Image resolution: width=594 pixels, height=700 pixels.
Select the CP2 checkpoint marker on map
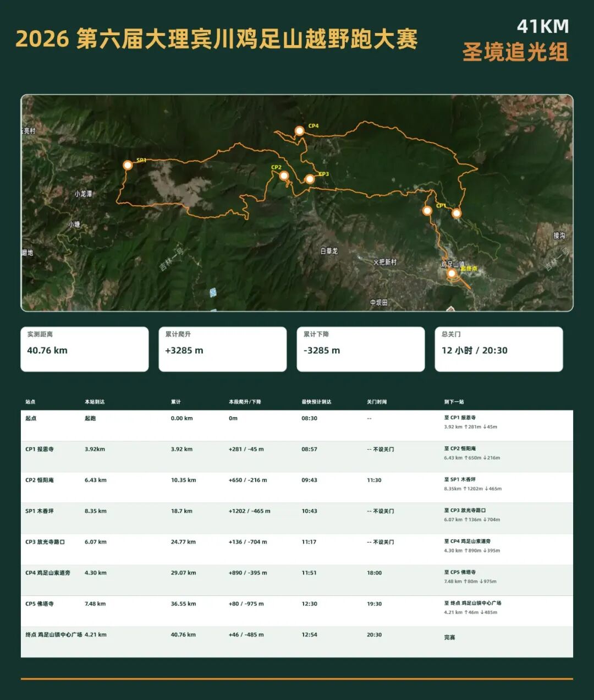click(x=284, y=176)
